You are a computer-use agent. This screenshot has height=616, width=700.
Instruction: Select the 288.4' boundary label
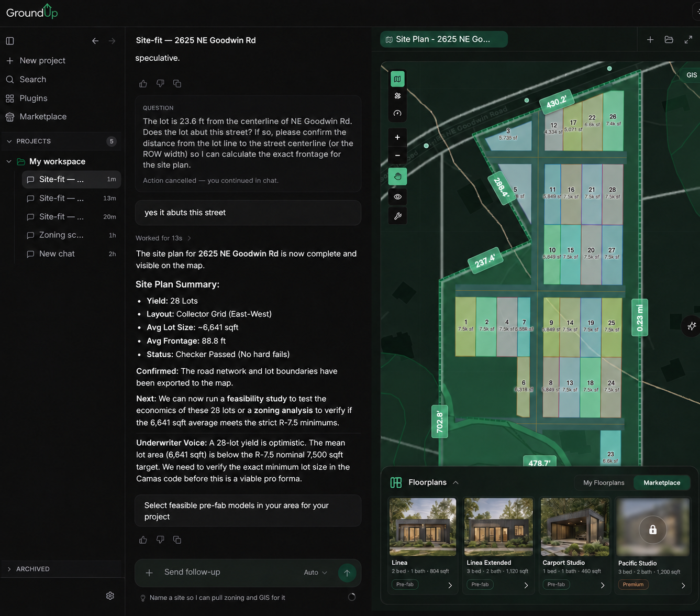(x=501, y=187)
